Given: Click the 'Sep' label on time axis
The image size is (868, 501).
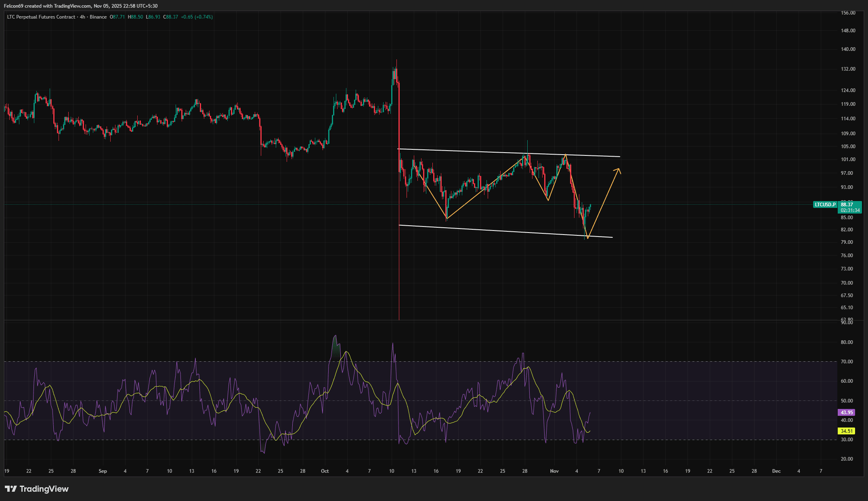Looking at the screenshot, I should tap(103, 471).
